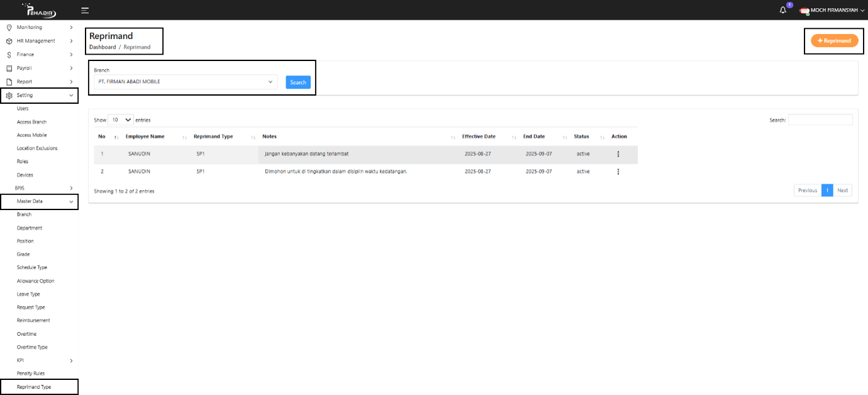
Task: Select Penalty Rules in sidebar
Action: click(31, 374)
